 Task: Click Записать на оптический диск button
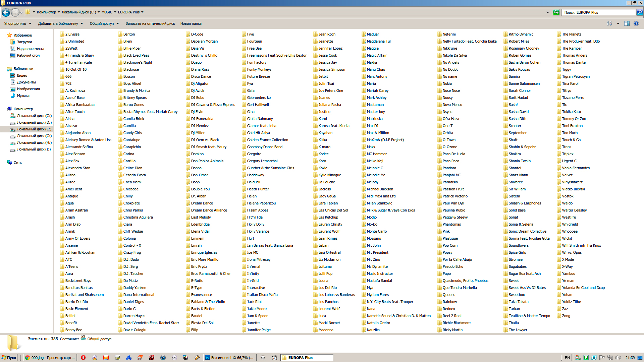pos(150,23)
